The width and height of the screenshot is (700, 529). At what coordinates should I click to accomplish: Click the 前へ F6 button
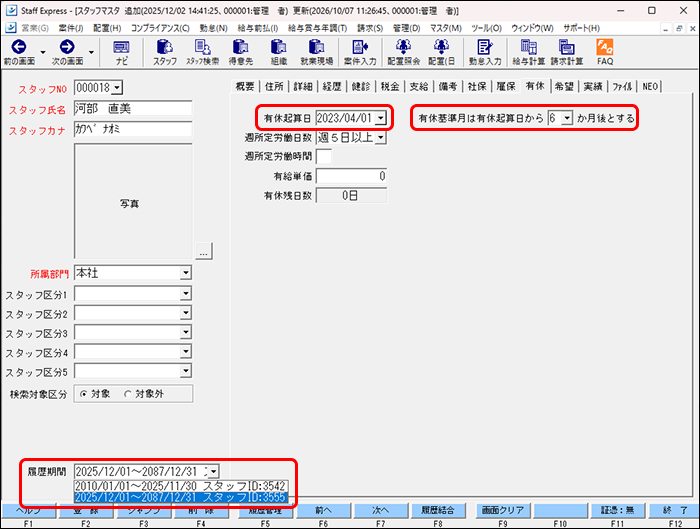click(323, 510)
